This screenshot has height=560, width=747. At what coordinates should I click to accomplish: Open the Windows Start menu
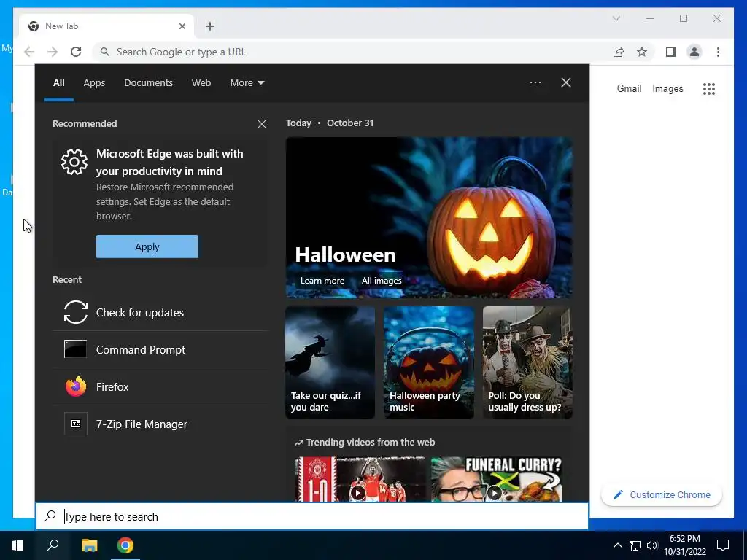[x=18, y=545]
